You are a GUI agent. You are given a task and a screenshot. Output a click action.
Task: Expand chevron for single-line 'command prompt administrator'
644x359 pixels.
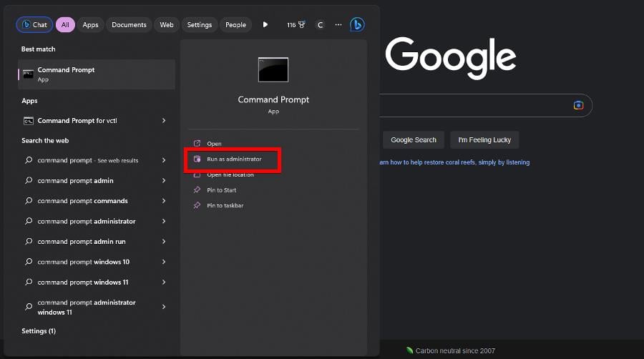tap(163, 221)
